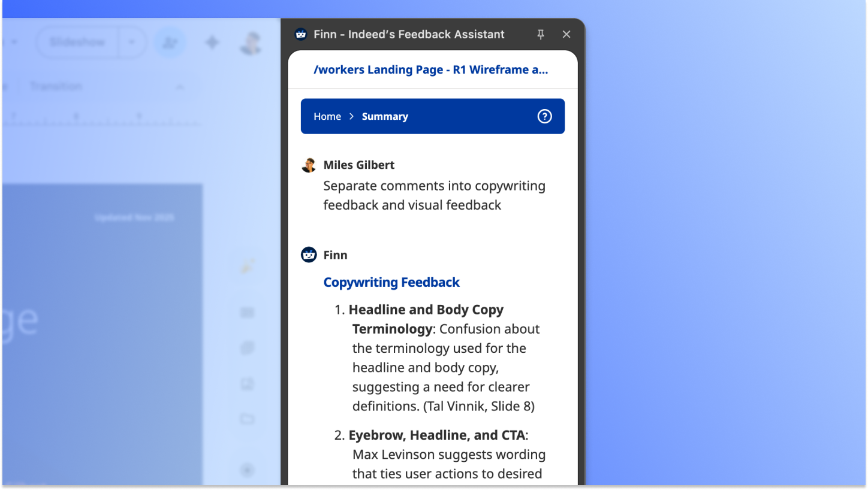Click the Slideshow button in the background Slides window

pos(77,43)
